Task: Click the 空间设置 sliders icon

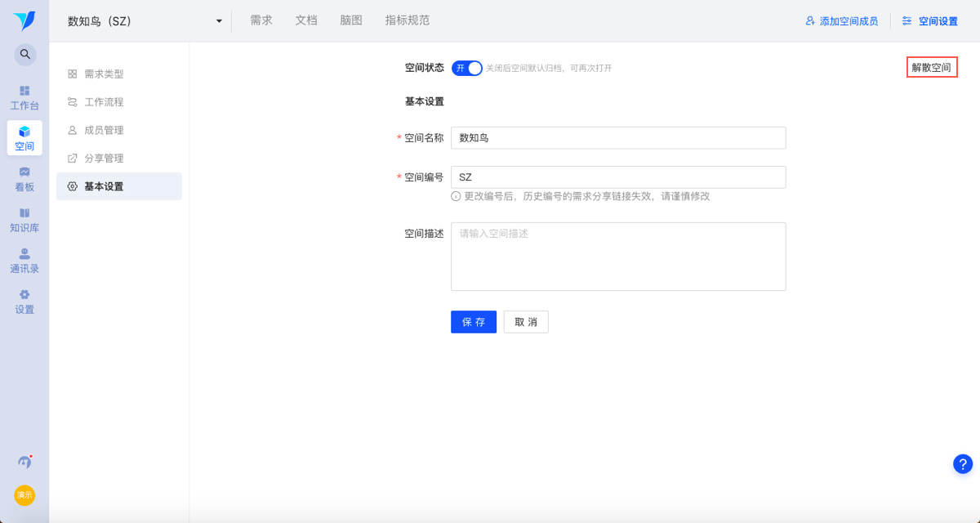Action: pyautogui.click(x=906, y=21)
